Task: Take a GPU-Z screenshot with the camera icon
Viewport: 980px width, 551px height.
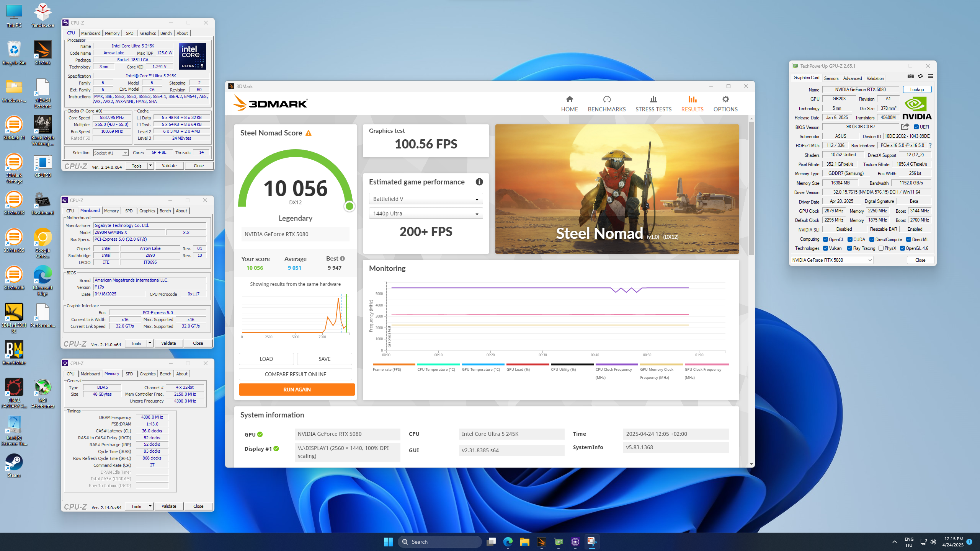Action: click(x=910, y=77)
